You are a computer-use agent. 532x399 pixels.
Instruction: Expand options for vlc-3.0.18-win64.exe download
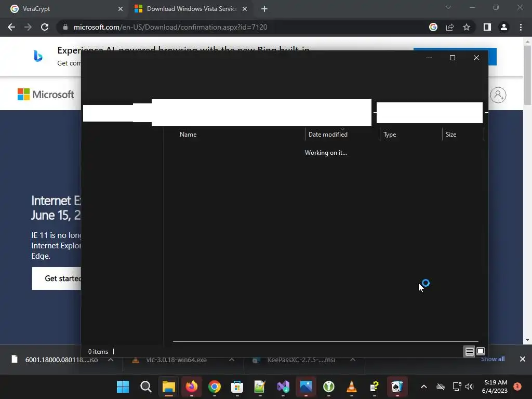click(x=232, y=360)
